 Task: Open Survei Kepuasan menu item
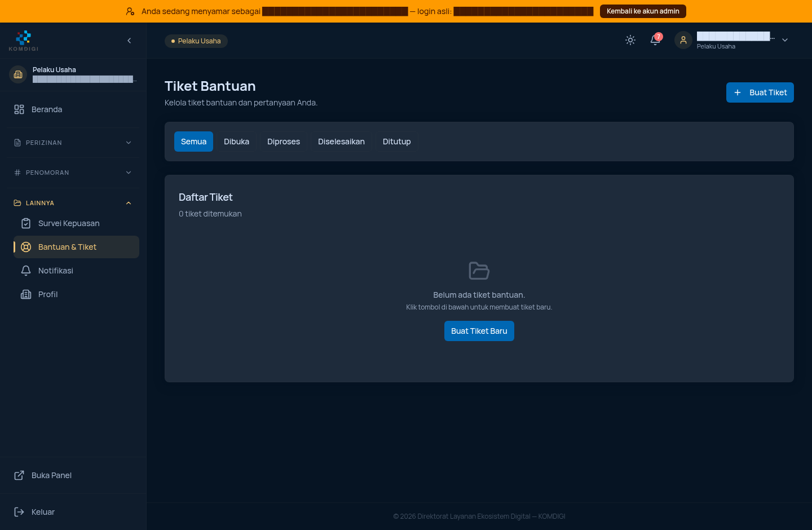coord(76,223)
